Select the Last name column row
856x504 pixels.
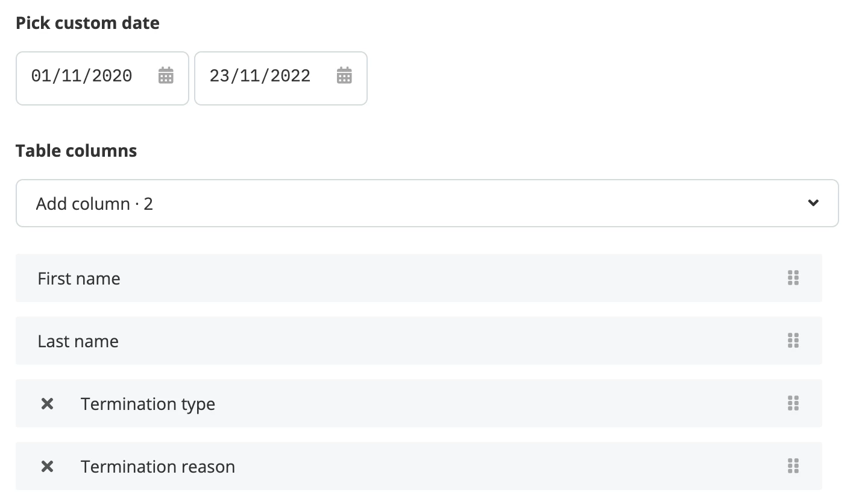(419, 341)
